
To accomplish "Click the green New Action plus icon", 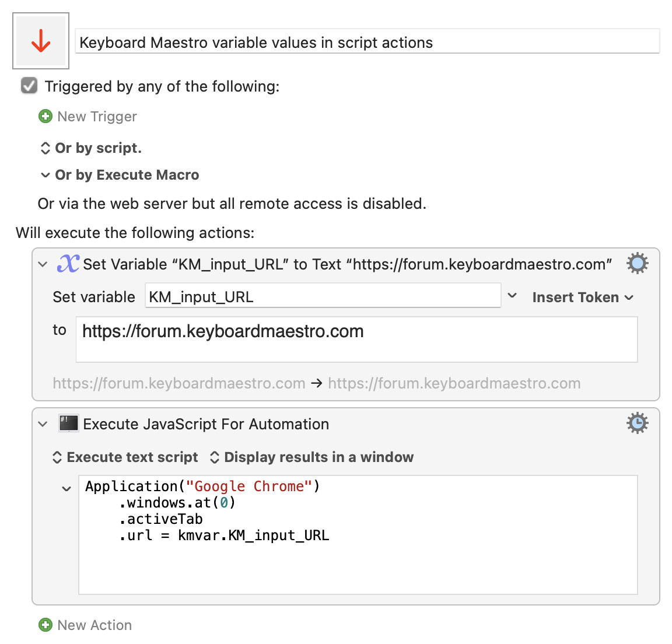I will pyautogui.click(x=45, y=625).
